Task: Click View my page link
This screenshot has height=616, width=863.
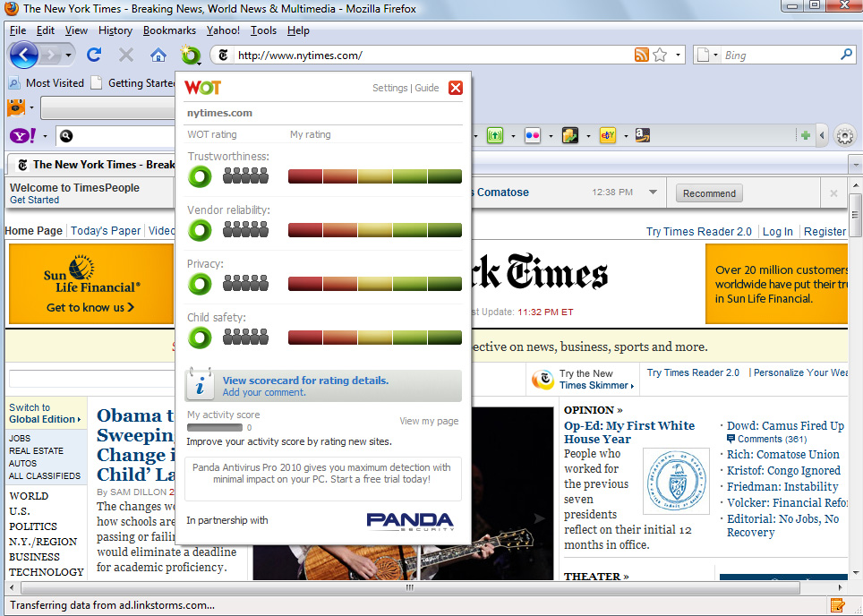Action: 429,421
